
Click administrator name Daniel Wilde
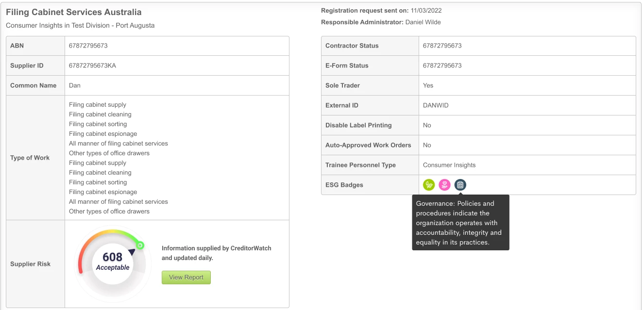[x=423, y=22]
